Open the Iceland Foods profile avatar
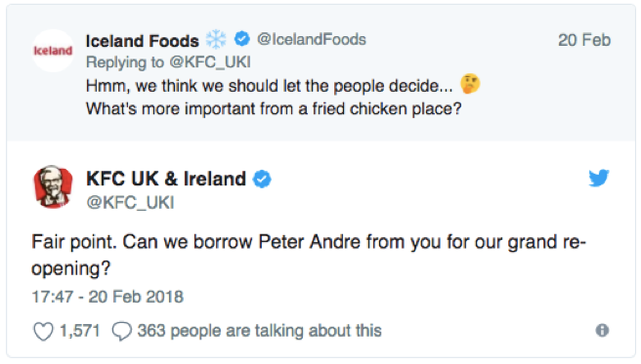641x364 pixels. pos(53,51)
